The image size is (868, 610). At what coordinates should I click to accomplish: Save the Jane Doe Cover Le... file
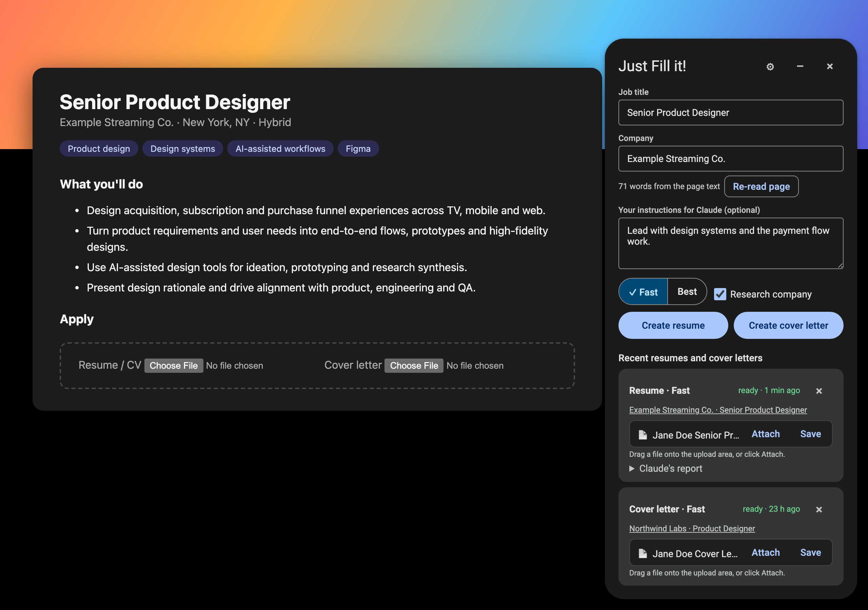(811, 552)
